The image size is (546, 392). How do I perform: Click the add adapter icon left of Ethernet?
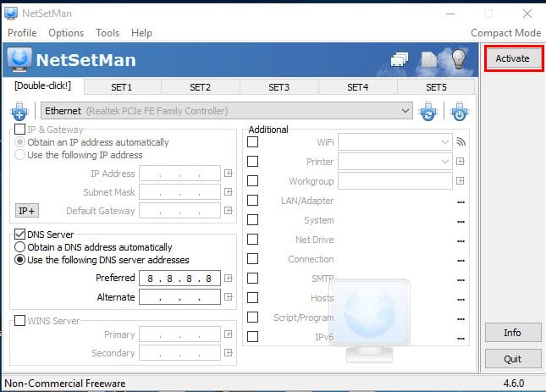coord(19,111)
